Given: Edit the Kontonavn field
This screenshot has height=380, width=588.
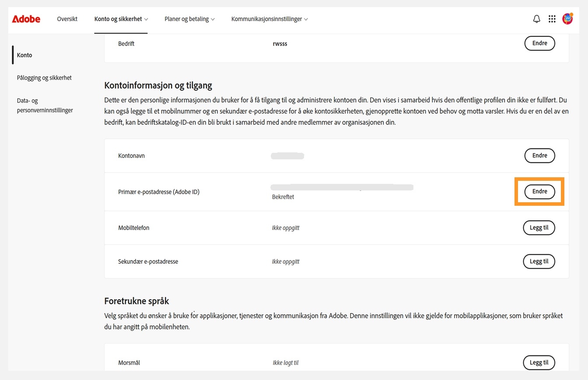Looking at the screenshot, I should 539,155.
